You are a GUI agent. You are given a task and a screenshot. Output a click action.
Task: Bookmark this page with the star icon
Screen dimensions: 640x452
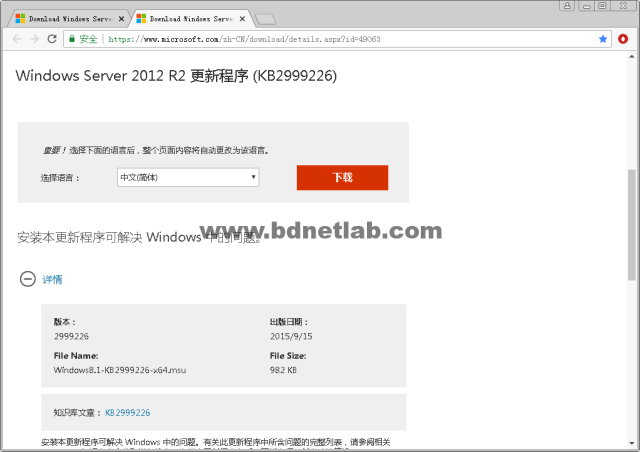click(602, 39)
